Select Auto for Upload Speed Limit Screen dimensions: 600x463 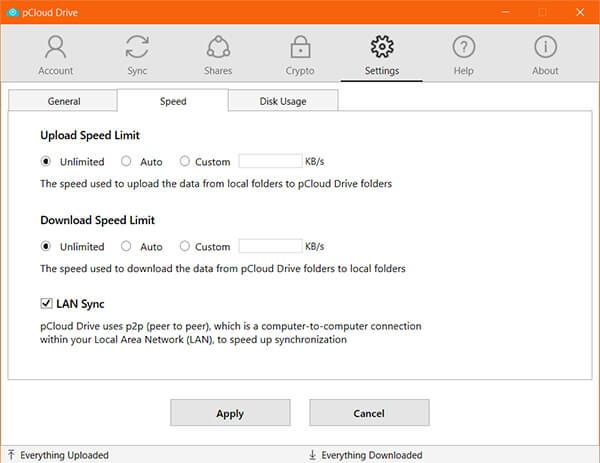tap(126, 161)
